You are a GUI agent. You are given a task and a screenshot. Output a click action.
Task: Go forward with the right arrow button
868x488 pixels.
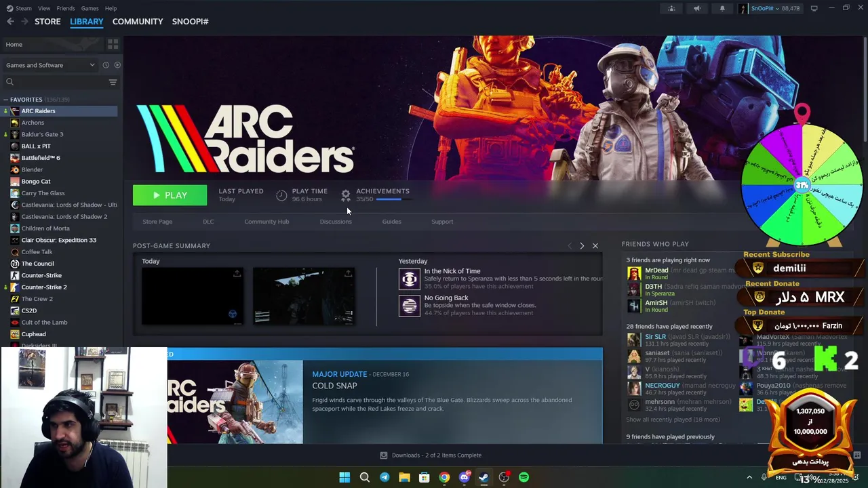24,22
